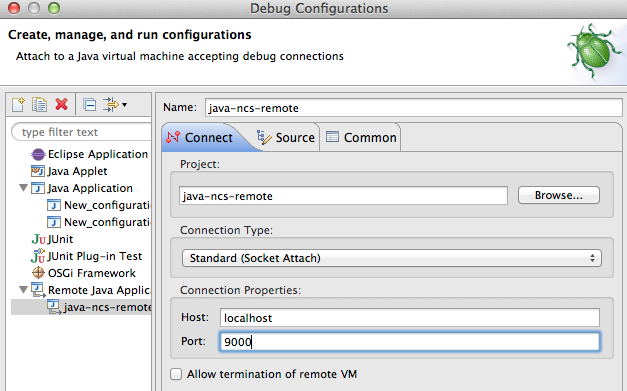Select JUnit Plug-in Test in tree
This screenshot has height=391, width=627.
click(95, 256)
